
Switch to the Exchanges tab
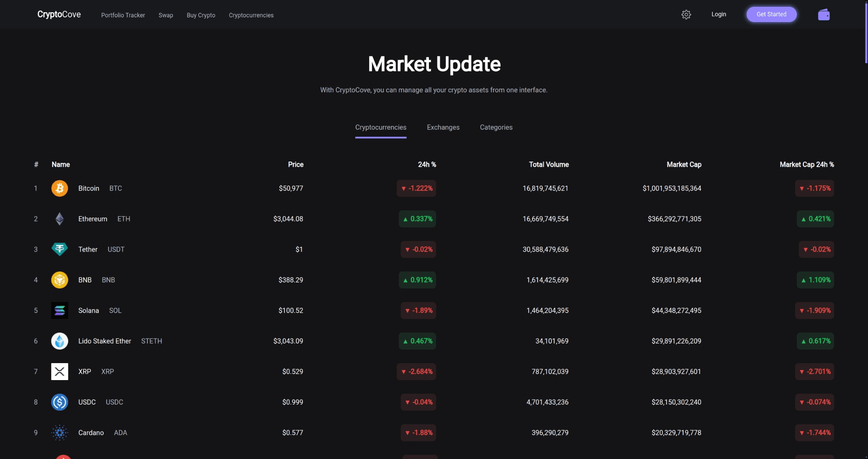[443, 127]
